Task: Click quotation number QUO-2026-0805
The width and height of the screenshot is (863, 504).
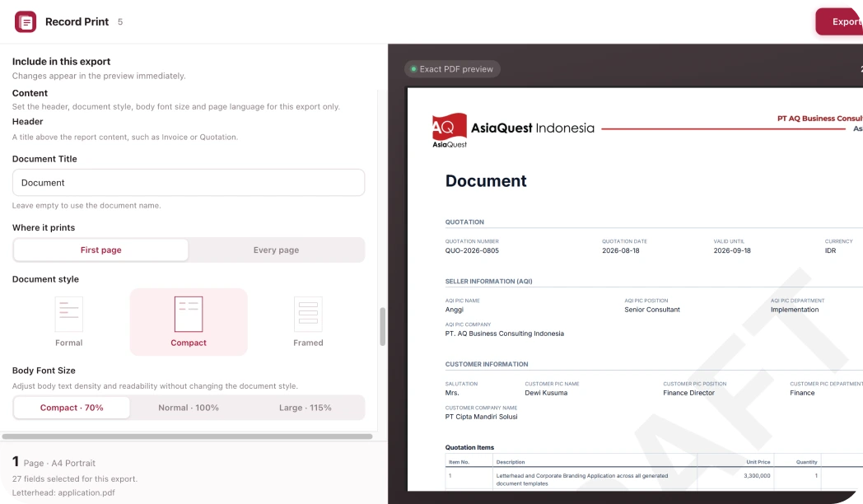Action: point(472,250)
